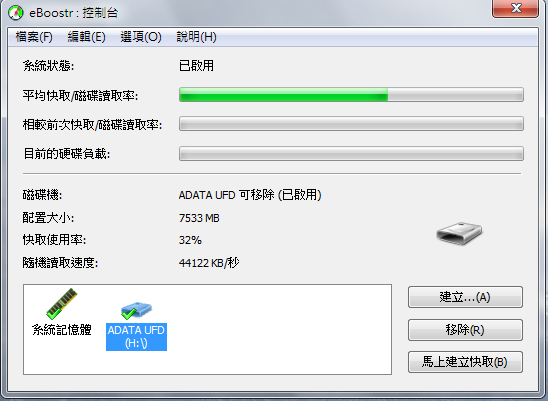Click the 相較前次快取/磁碟讀取率 progress bar

coord(351,124)
